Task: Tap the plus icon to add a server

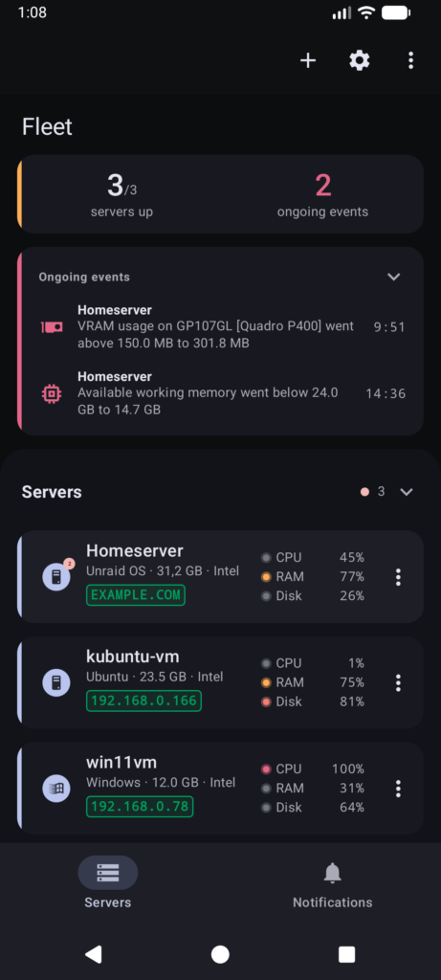Action: (x=308, y=60)
